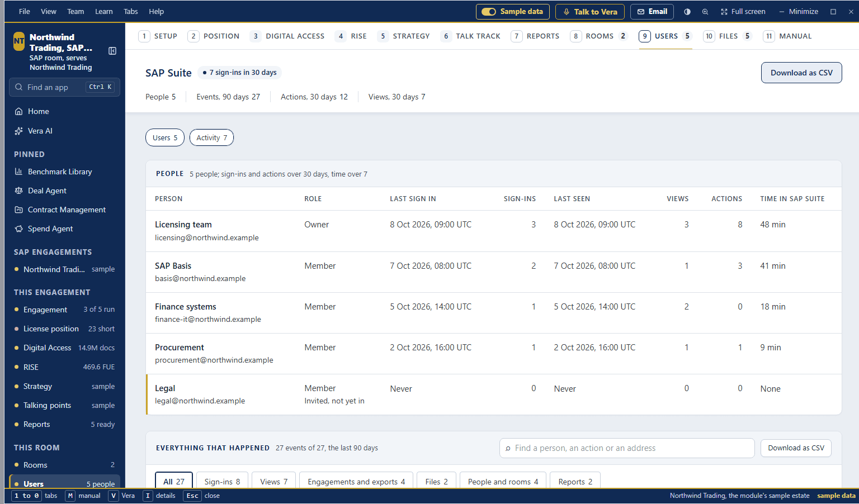Toggle the contrast theme icon
859x504 pixels.
point(687,12)
